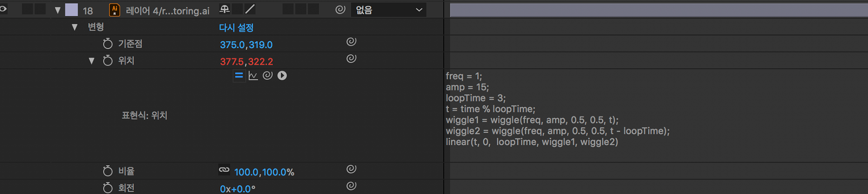Click the 회전 stopwatch icon

tap(108, 187)
